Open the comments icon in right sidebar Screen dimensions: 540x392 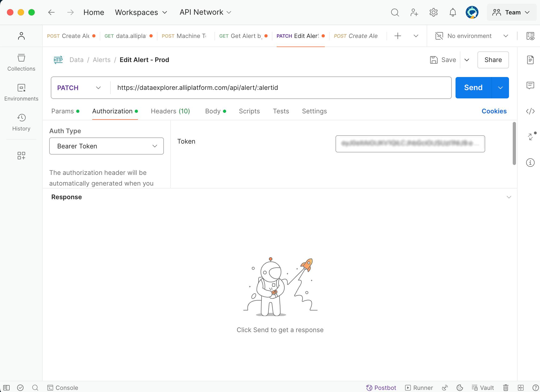[530, 86]
